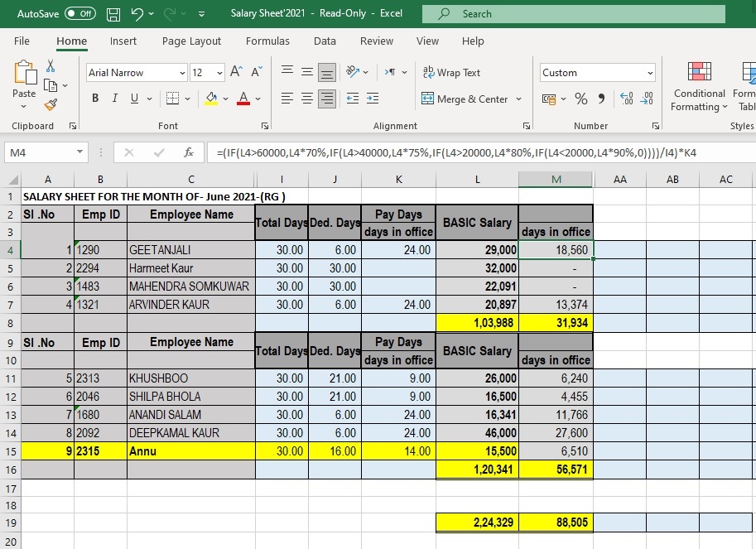Open the font name dropdown Arial Narrow
The width and height of the screenshot is (756, 549).
tap(182, 73)
